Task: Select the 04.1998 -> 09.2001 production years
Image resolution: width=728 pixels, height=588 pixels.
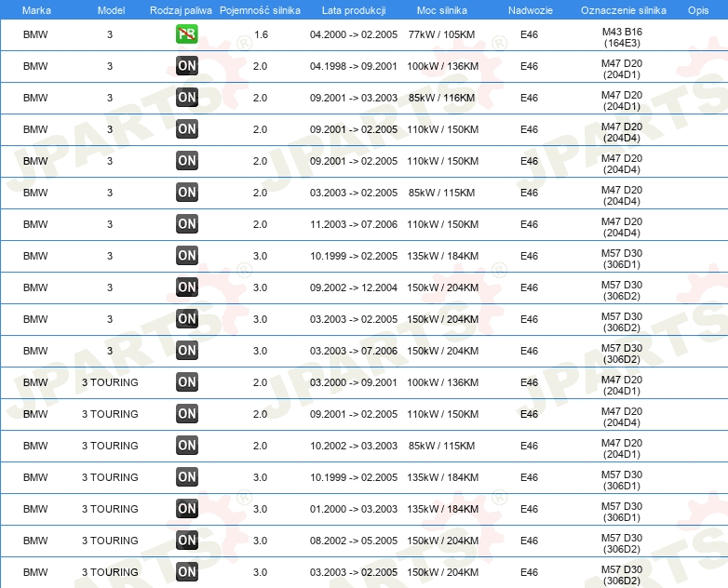Action: [x=354, y=66]
